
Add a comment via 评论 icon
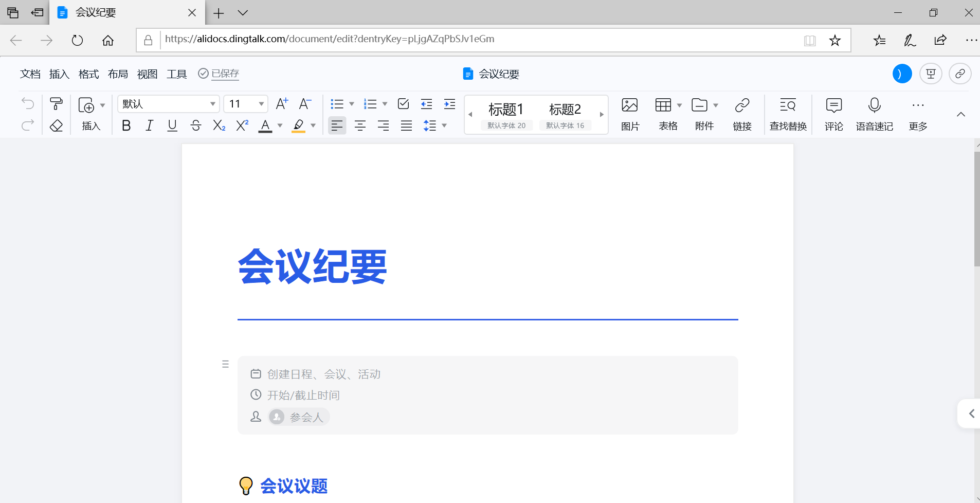tap(833, 114)
